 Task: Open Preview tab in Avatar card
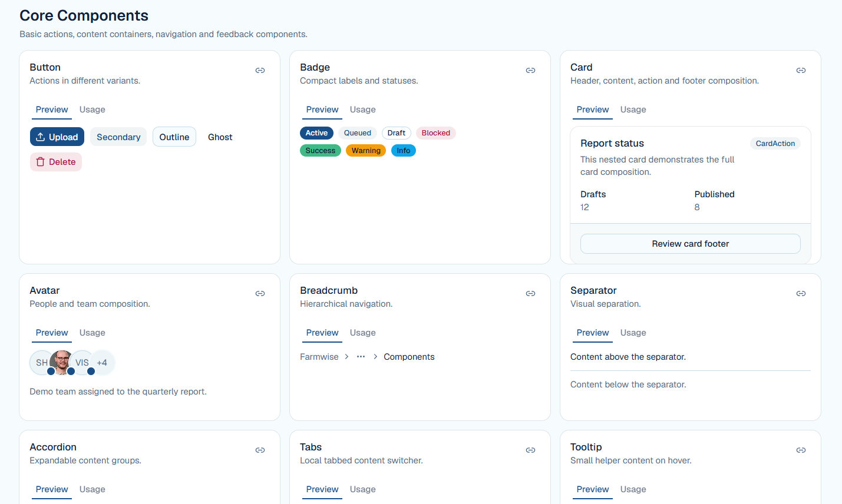tap(52, 333)
